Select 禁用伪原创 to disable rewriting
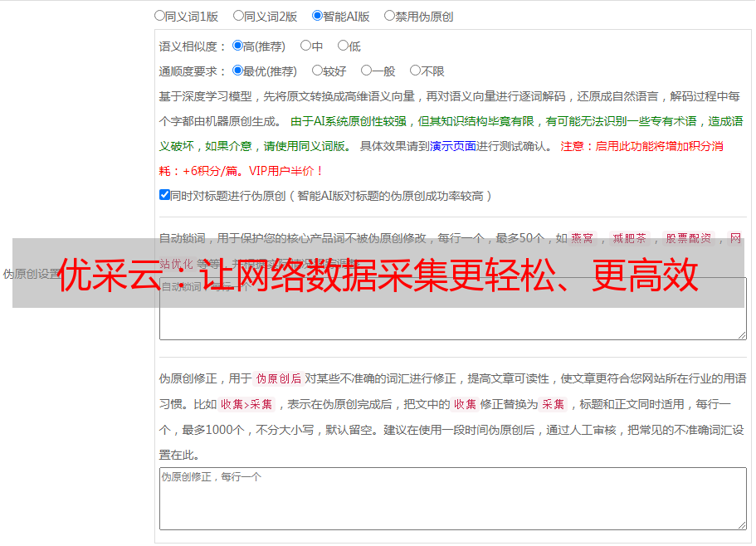Image resolution: width=756 pixels, height=546 pixels. click(x=389, y=16)
